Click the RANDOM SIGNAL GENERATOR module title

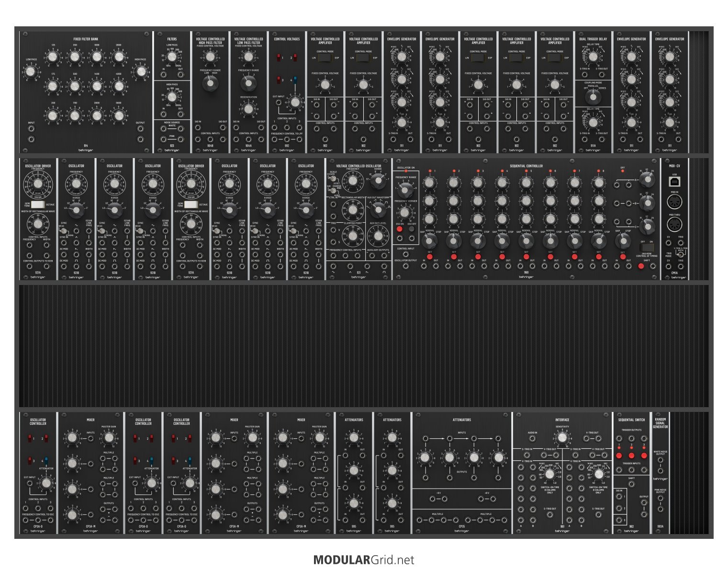[661, 423]
